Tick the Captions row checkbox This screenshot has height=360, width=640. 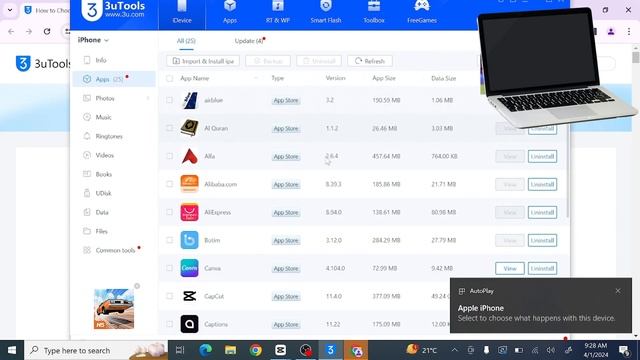pos(169,324)
